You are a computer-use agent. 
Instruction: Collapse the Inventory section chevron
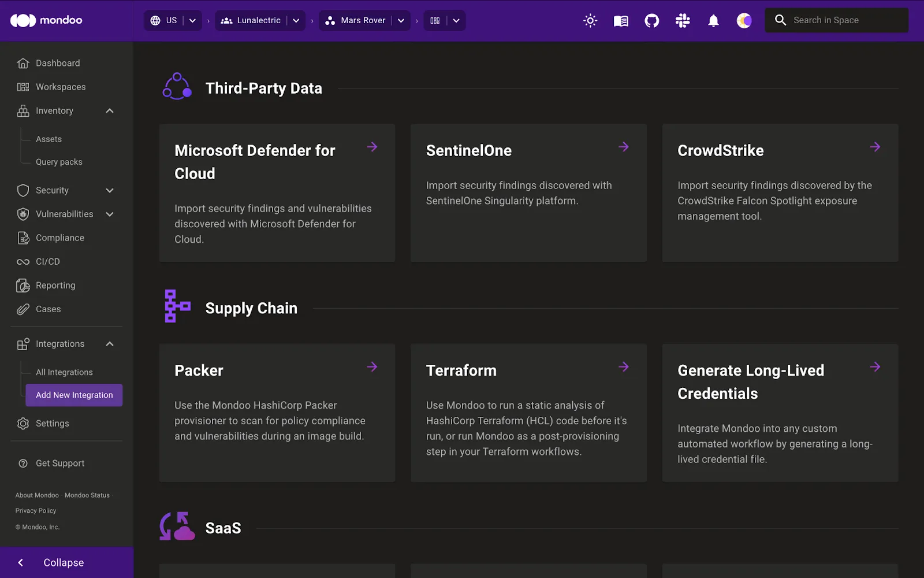(x=110, y=110)
